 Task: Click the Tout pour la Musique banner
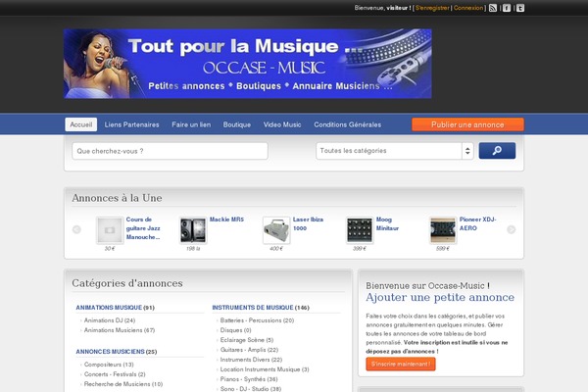248,64
